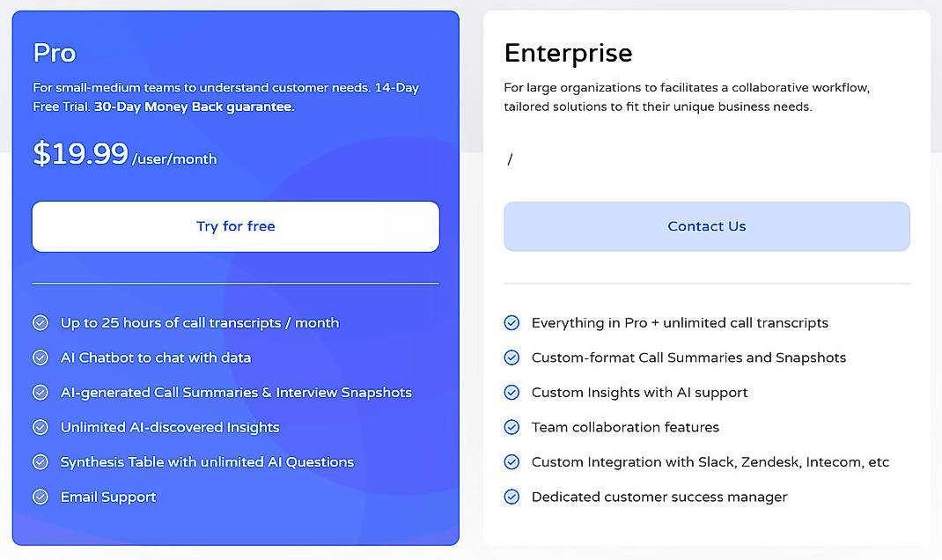This screenshot has width=942, height=560.
Task: Click the Dedicated customer success manager checkmark
Action: coord(512,497)
